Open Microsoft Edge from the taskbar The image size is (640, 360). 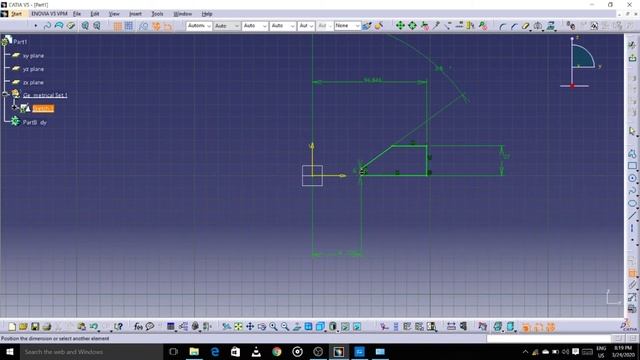pyautogui.click(x=215, y=351)
